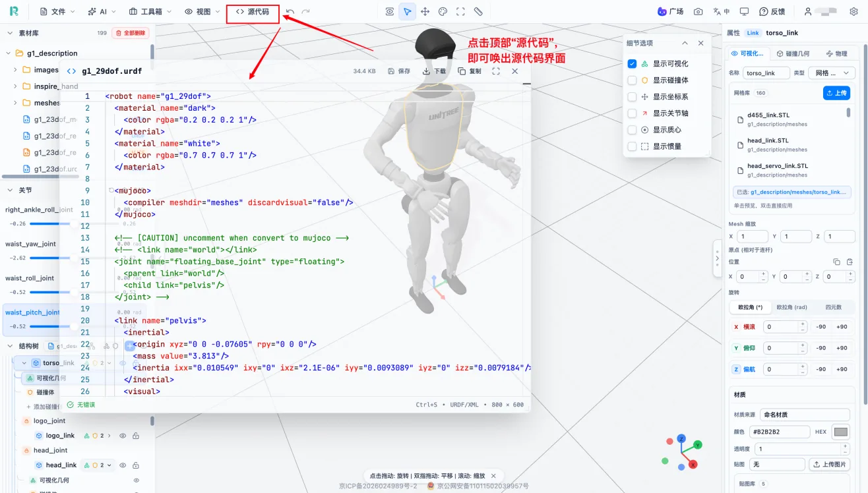Select the measurement ruler tool

pos(479,12)
